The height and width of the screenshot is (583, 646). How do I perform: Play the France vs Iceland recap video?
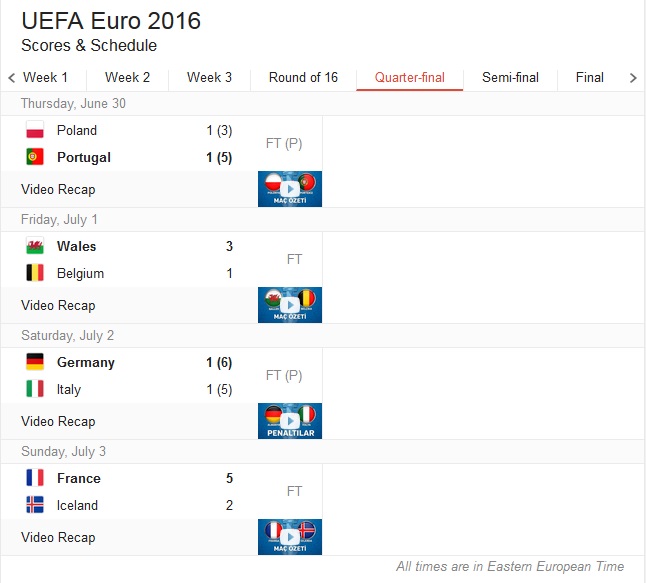(x=290, y=537)
